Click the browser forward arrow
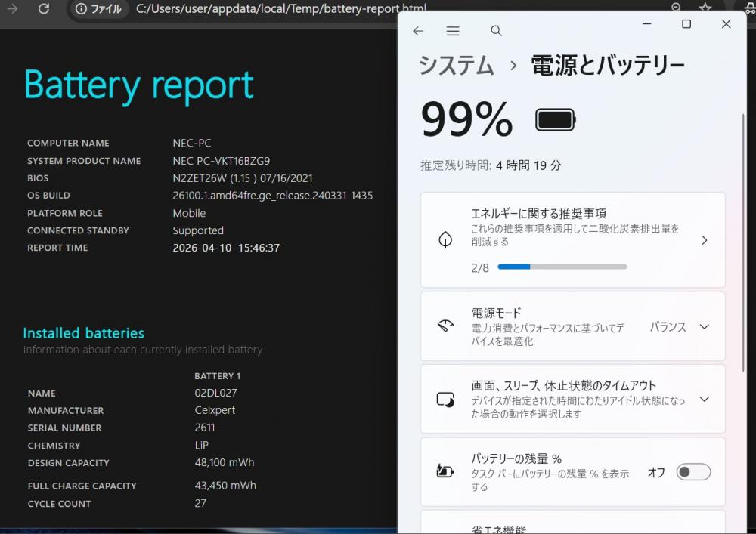 (x=12, y=9)
